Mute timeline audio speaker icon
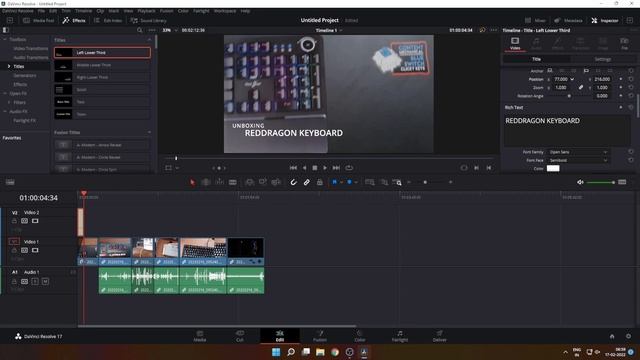The width and height of the screenshot is (640, 360). [x=580, y=182]
